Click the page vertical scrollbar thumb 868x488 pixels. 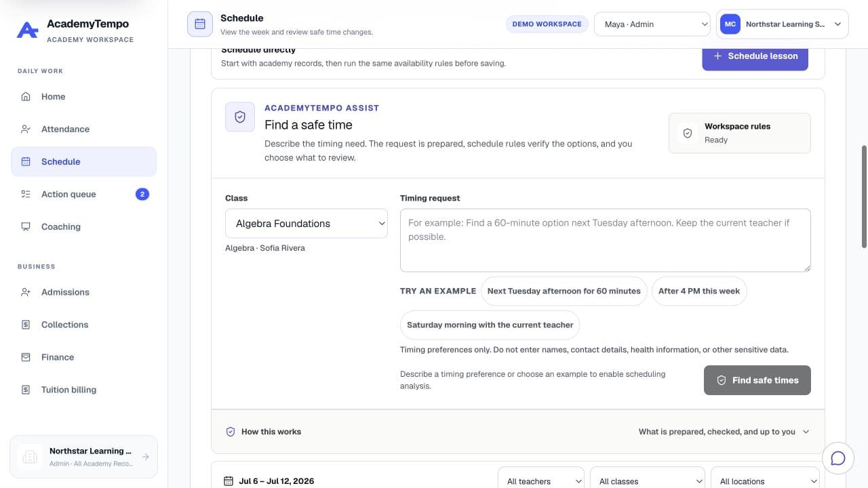tap(863, 196)
